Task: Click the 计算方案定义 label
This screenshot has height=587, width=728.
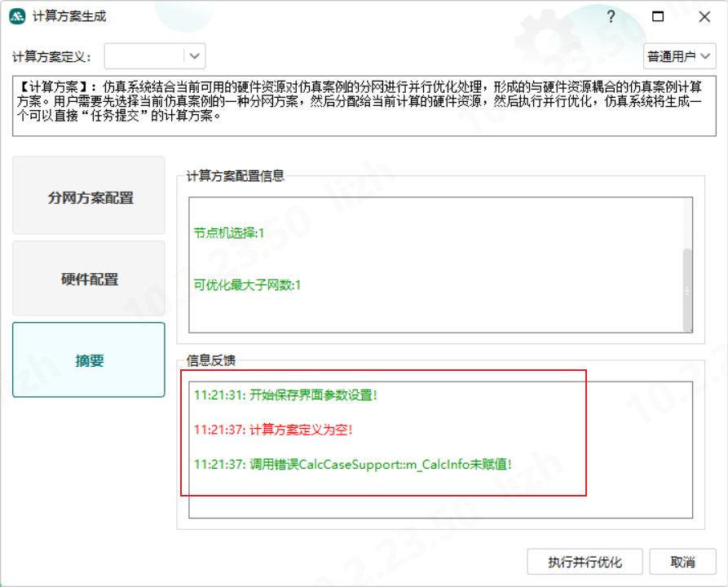Action: click(x=52, y=57)
